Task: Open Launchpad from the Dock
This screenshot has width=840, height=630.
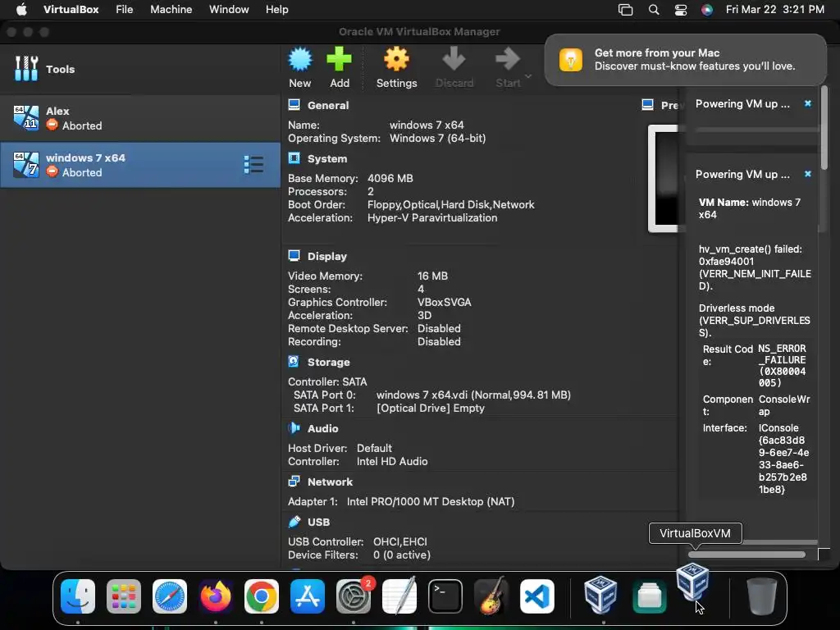Action: point(124,596)
